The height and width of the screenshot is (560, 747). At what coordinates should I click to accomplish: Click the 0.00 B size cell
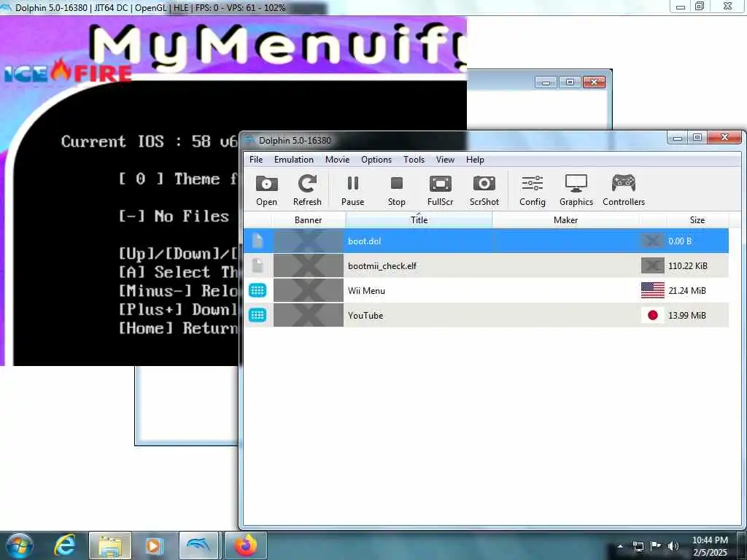[x=680, y=241]
